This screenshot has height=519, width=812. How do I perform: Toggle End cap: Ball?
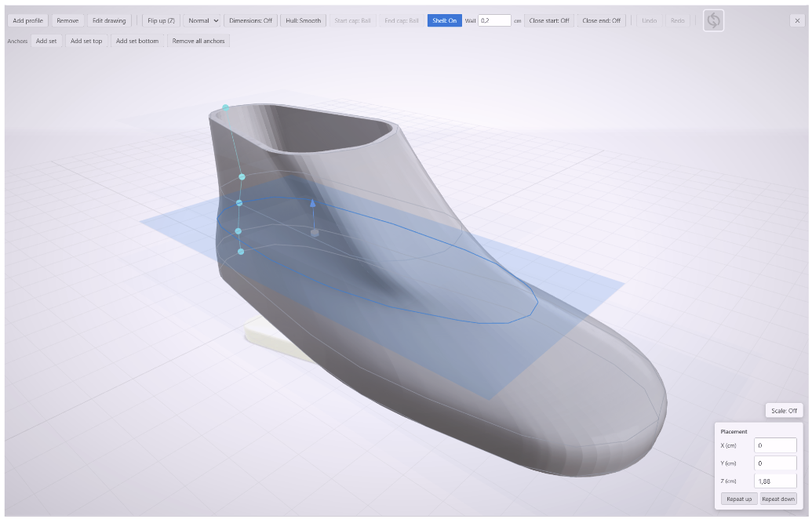click(402, 20)
